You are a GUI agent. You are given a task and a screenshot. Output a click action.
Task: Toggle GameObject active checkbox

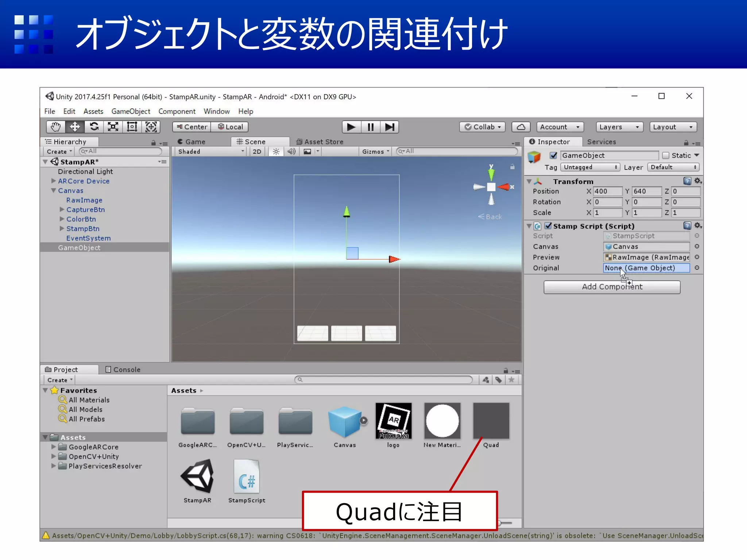point(553,155)
